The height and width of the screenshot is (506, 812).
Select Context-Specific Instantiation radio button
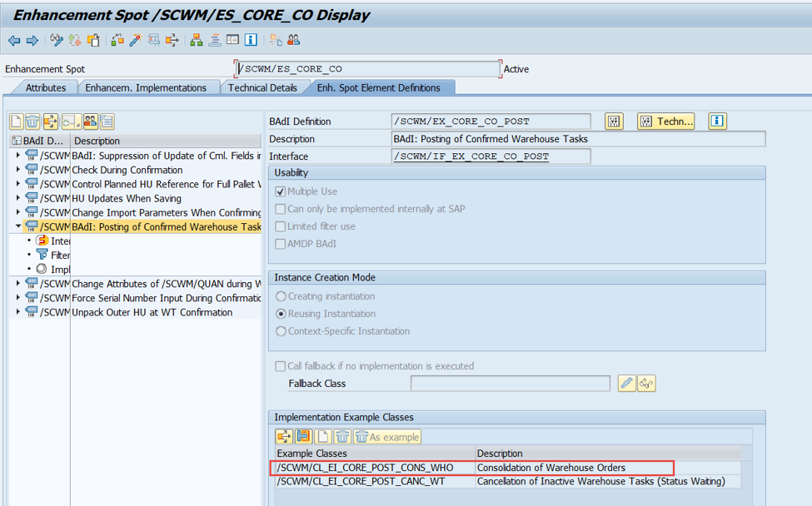[x=281, y=331]
